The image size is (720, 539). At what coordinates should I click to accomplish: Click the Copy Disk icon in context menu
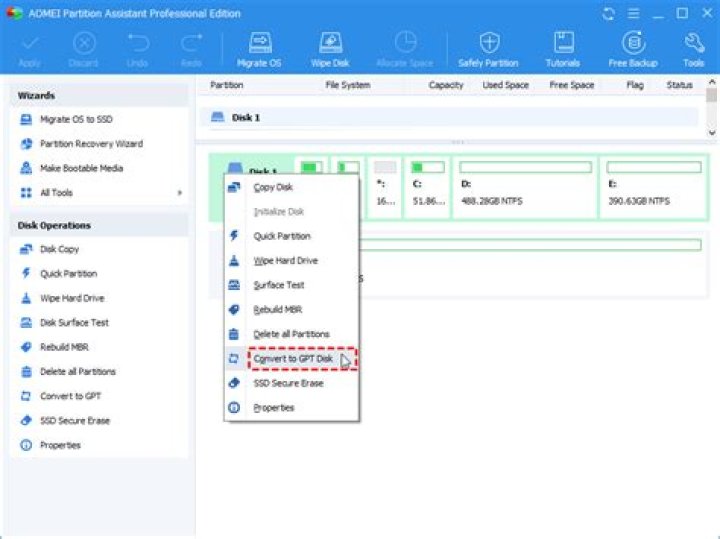[x=234, y=187]
